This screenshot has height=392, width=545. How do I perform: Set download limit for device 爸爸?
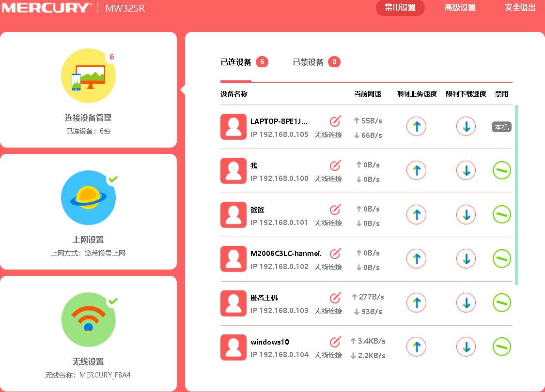click(466, 214)
